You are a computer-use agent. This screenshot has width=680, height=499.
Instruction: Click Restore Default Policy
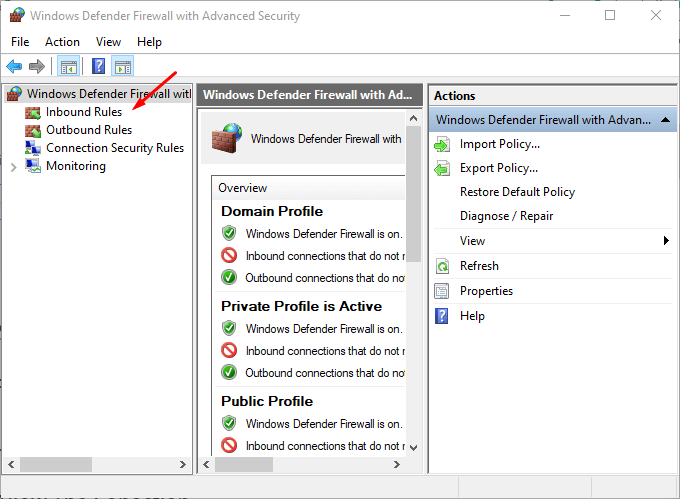[x=517, y=192]
